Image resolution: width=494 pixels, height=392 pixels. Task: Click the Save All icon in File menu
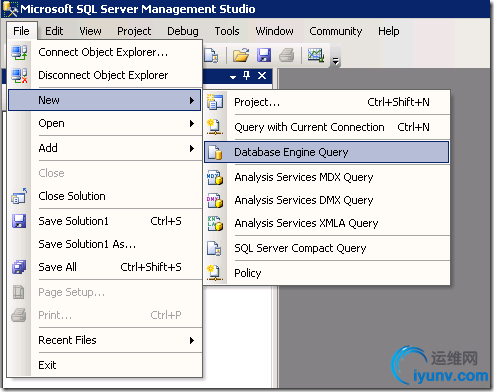[19, 267]
